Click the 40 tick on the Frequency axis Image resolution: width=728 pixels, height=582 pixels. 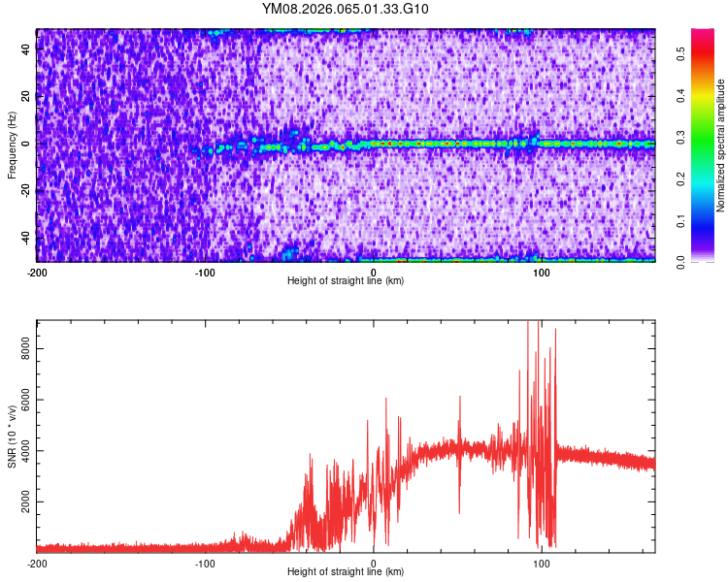tap(25, 49)
